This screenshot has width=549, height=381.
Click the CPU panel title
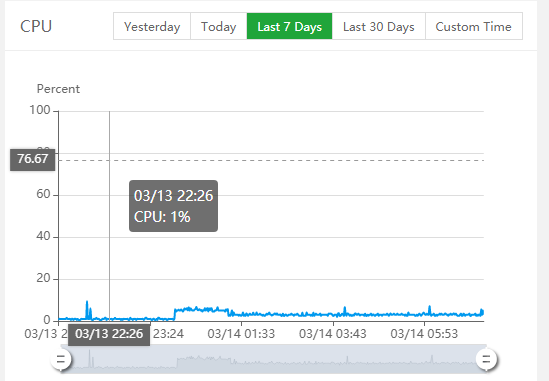tap(36, 26)
